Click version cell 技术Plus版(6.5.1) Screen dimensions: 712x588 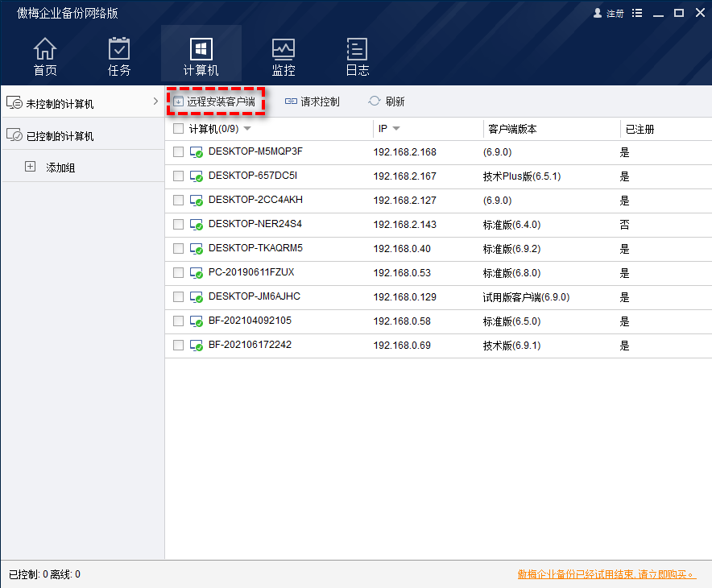coord(522,176)
